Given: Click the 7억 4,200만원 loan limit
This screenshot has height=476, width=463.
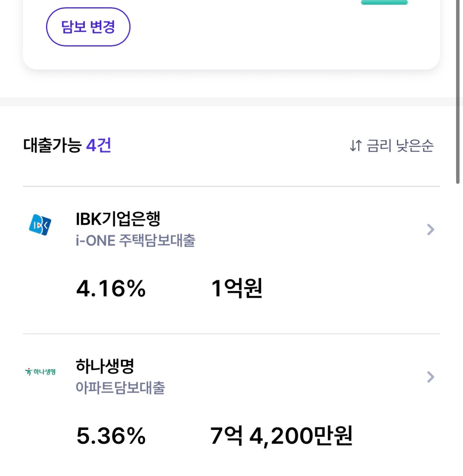Looking at the screenshot, I should [281, 436].
